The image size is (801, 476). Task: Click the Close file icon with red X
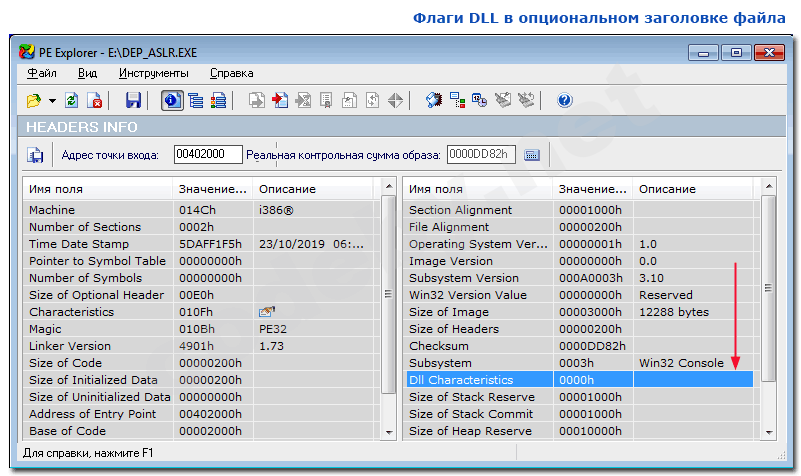click(95, 100)
